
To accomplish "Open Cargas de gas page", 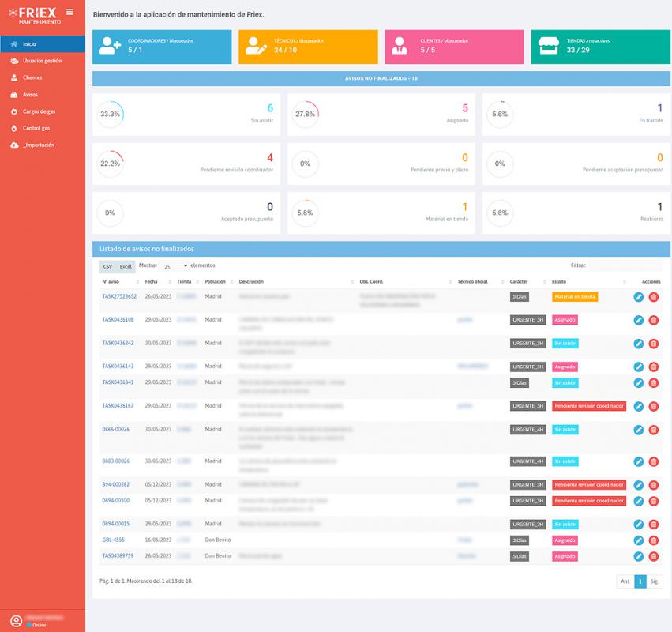I will pyautogui.click(x=43, y=111).
